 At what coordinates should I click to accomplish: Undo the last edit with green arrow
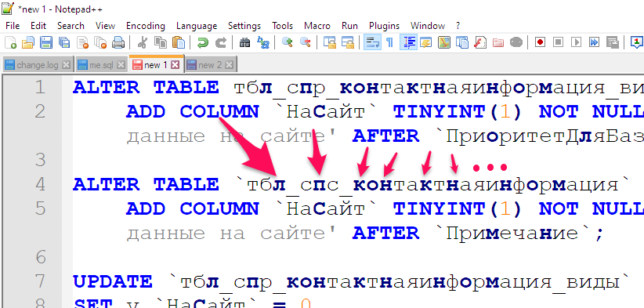click(202, 42)
